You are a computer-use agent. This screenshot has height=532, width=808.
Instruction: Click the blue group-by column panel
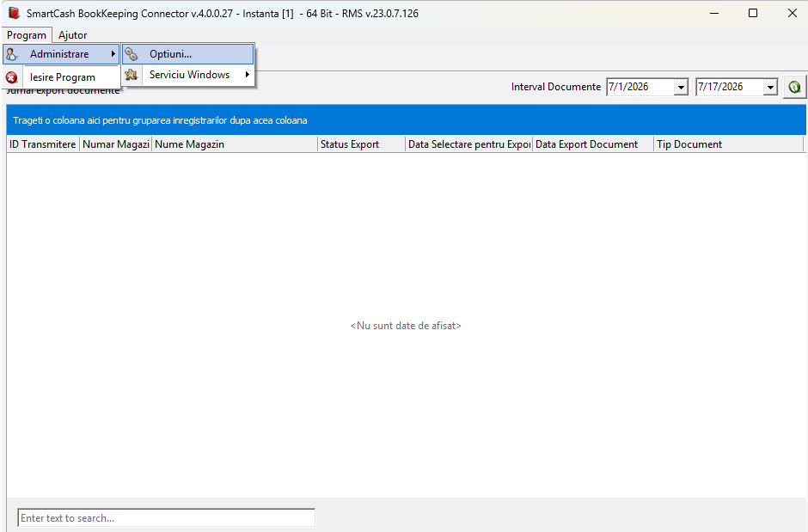pos(406,120)
